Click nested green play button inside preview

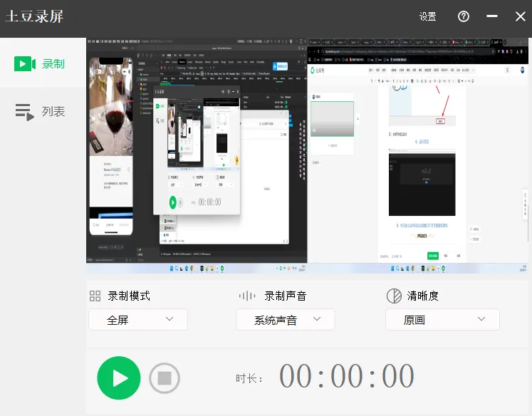172,202
